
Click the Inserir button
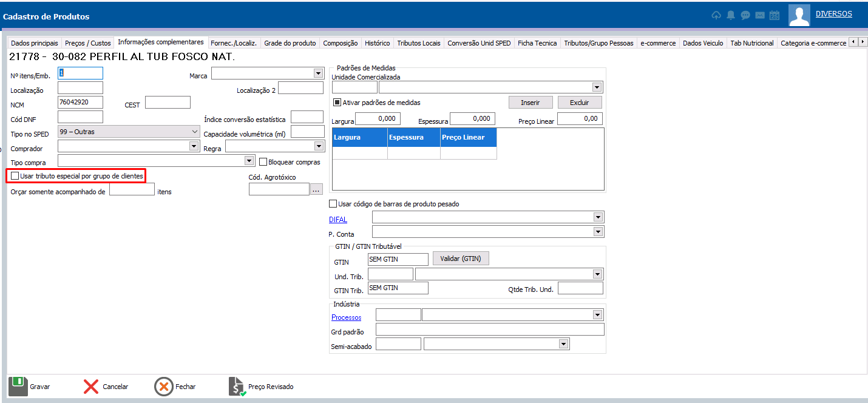531,103
